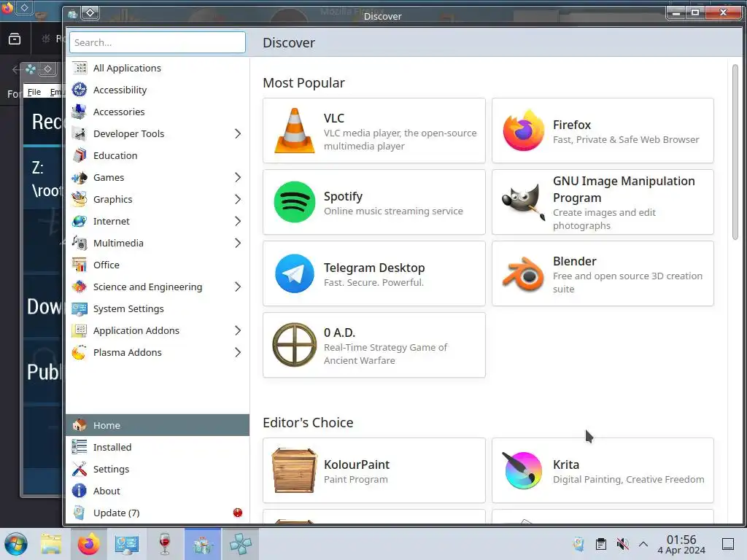The image size is (747, 560).
Task: Open the About page
Action: [x=158, y=491]
